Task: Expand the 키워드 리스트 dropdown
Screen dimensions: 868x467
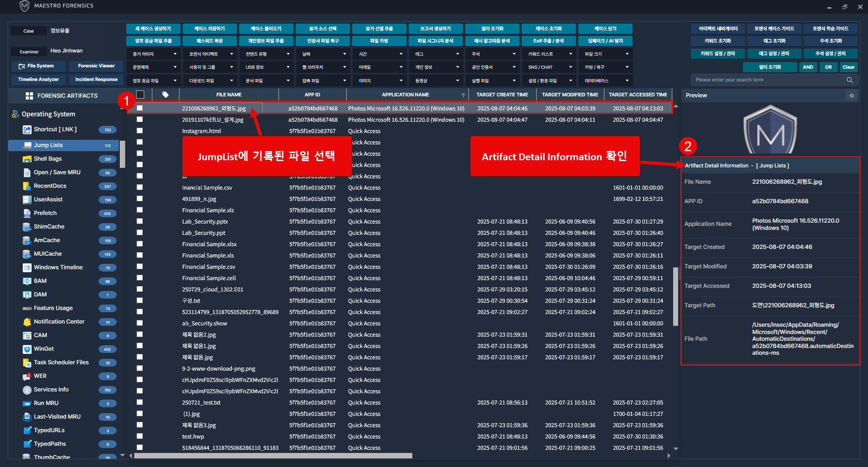Action: click(549, 54)
